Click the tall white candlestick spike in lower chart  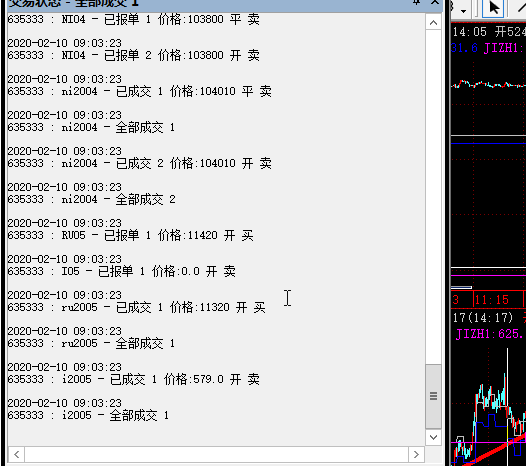pos(507,403)
